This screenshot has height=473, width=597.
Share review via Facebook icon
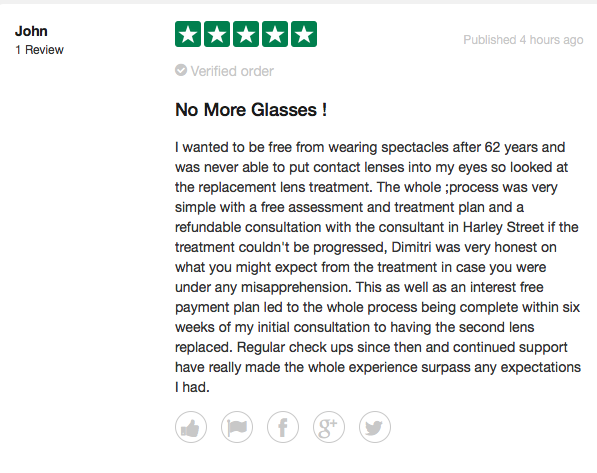283,427
